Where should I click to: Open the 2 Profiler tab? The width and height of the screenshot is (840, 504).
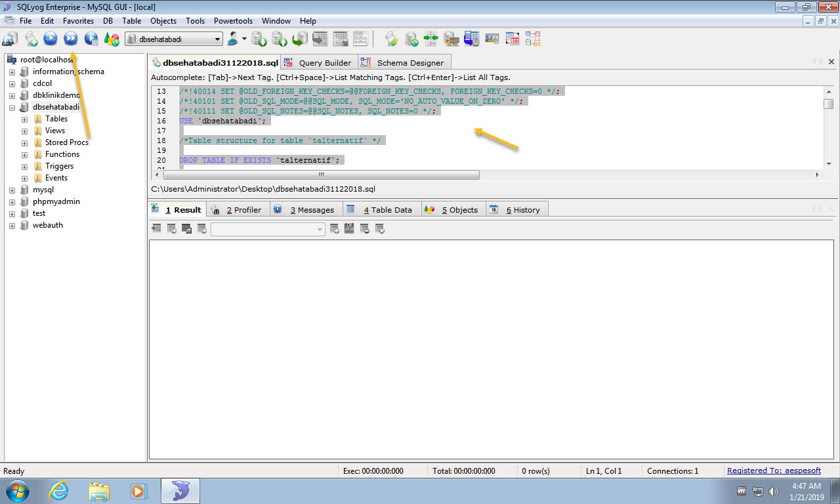coord(237,209)
